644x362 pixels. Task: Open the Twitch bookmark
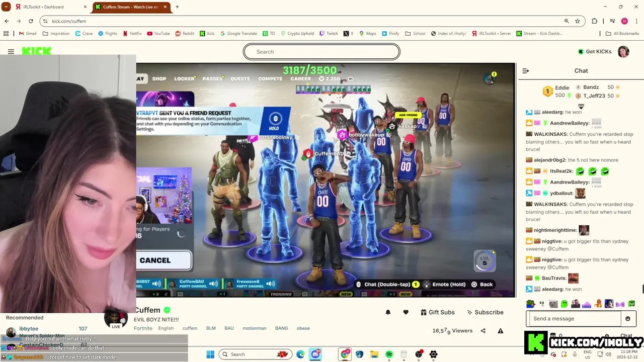[x=329, y=34]
